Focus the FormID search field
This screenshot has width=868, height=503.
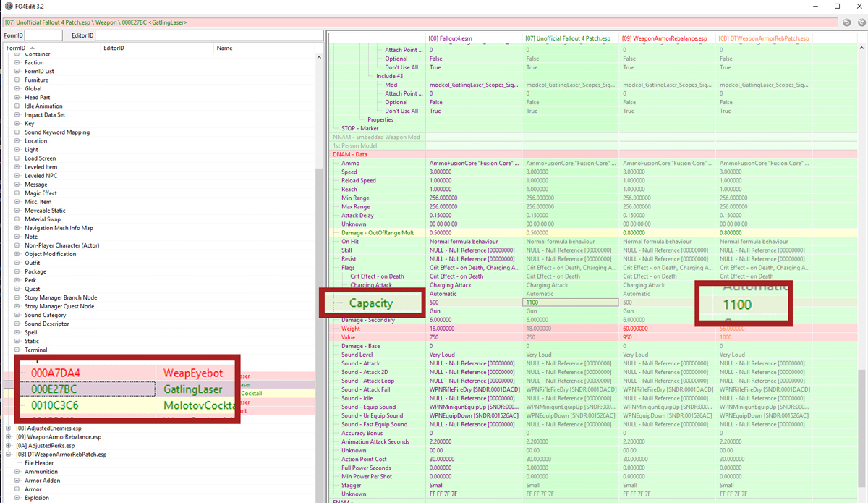click(x=43, y=35)
